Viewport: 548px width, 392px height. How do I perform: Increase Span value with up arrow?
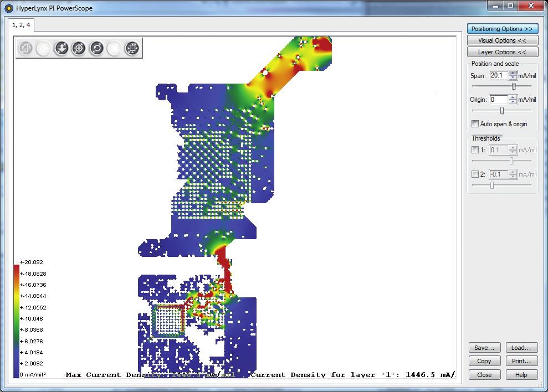point(513,73)
